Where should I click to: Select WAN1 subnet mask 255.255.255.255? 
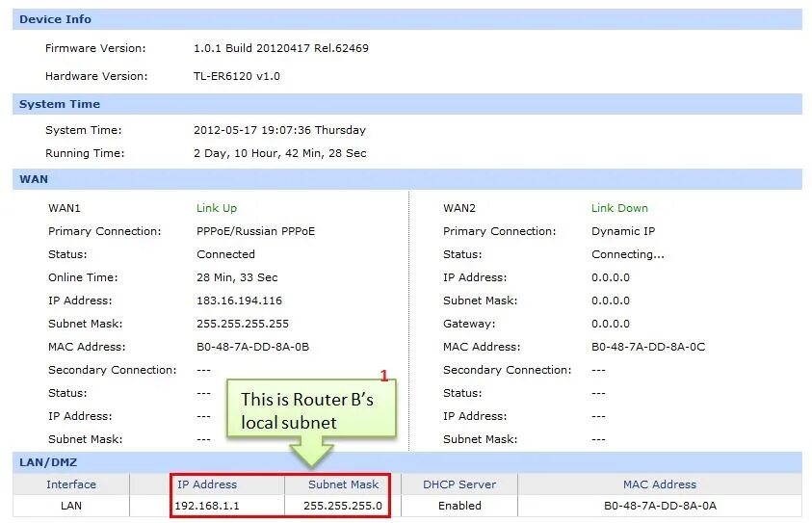coord(243,324)
